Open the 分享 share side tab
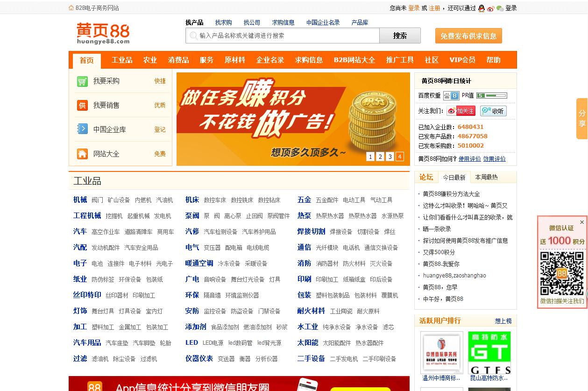Viewport: 588px width, 391px height. (582, 119)
